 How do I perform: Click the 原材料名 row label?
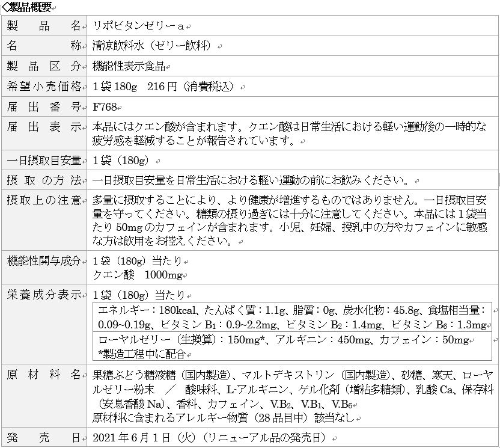click(43, 374)
